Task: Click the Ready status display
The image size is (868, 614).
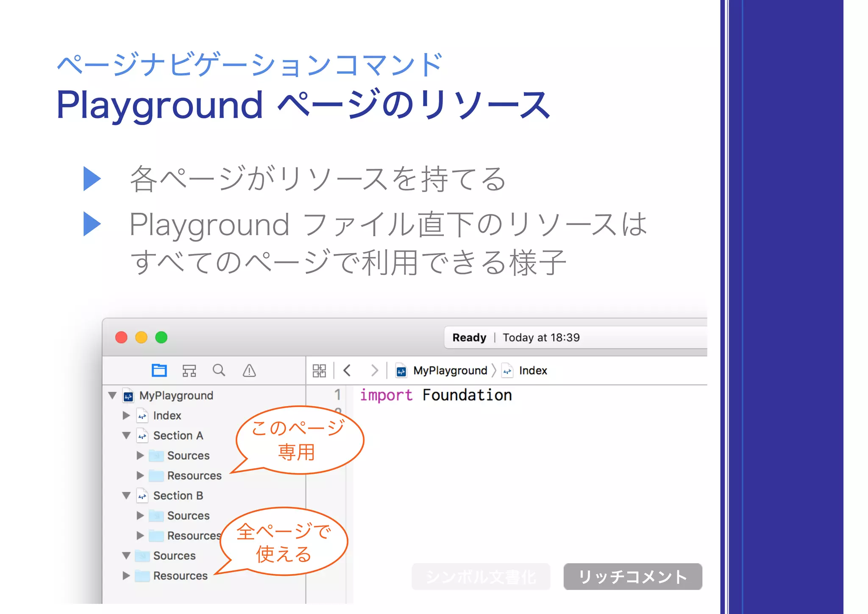Action: (576, 338)
